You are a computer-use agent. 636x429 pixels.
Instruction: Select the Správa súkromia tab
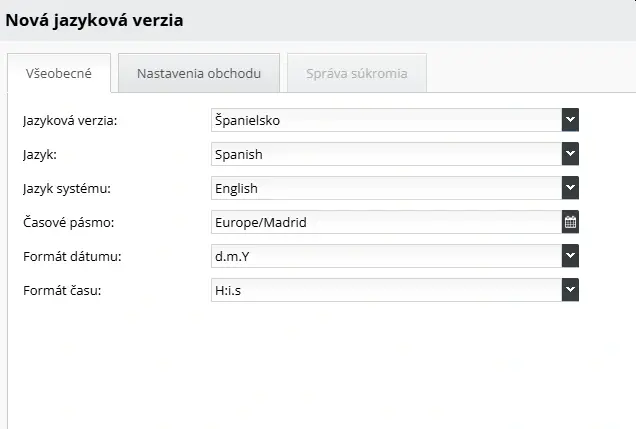coord(356,74)
